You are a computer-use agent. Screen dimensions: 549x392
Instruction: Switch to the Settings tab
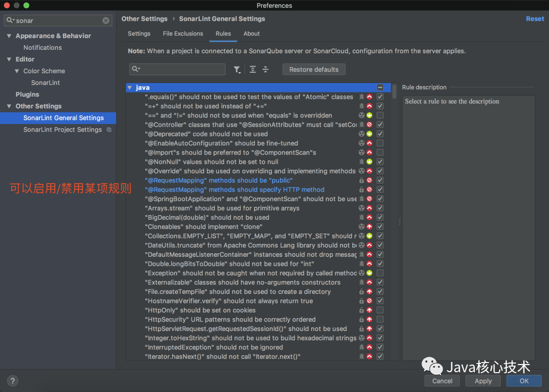pos(139,34)
